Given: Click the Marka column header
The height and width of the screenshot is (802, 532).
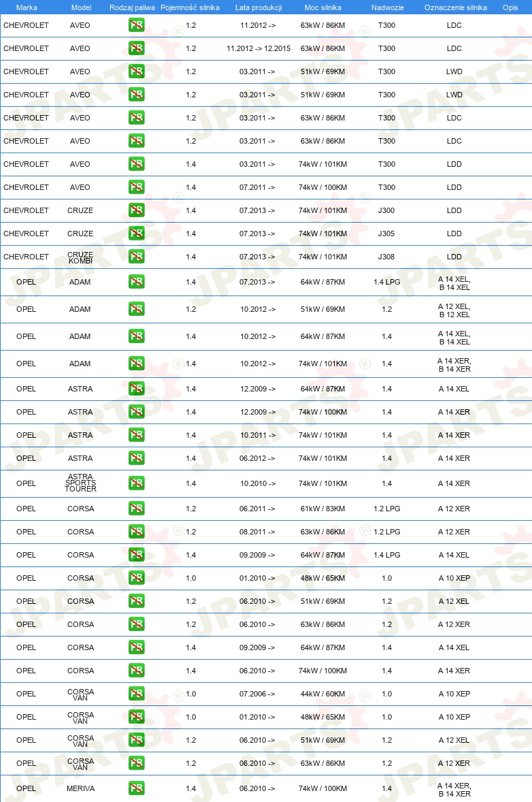Looking at the screenshot, I should click(27, 7).
